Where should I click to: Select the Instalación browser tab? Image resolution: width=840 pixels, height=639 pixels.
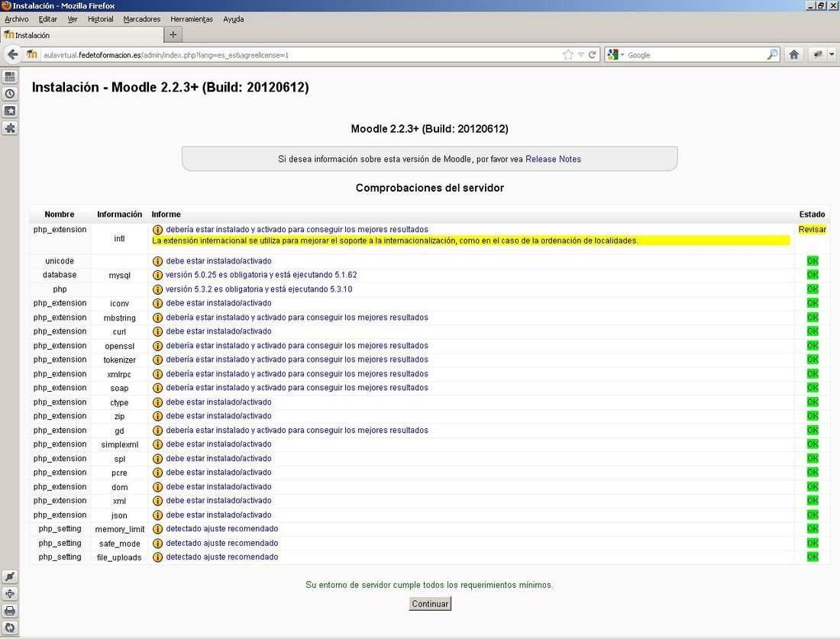pyautogui.click(x=82, y=35)
